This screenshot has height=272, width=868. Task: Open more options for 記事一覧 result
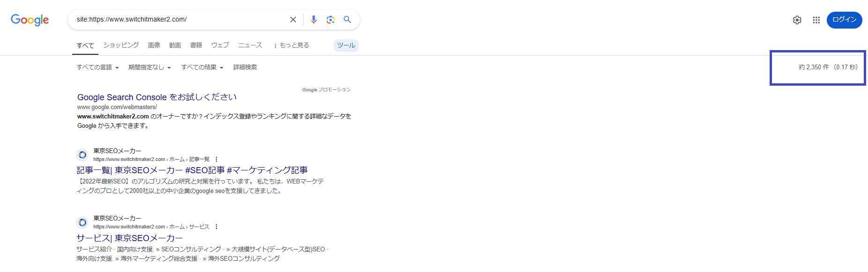(x=216, y=159)
